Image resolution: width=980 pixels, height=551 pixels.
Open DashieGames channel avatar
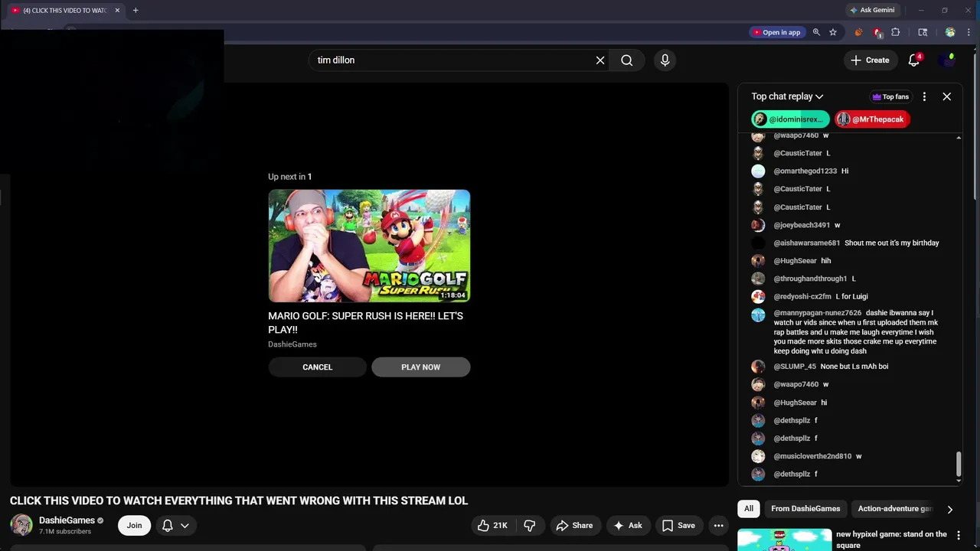tap(21, 525)
